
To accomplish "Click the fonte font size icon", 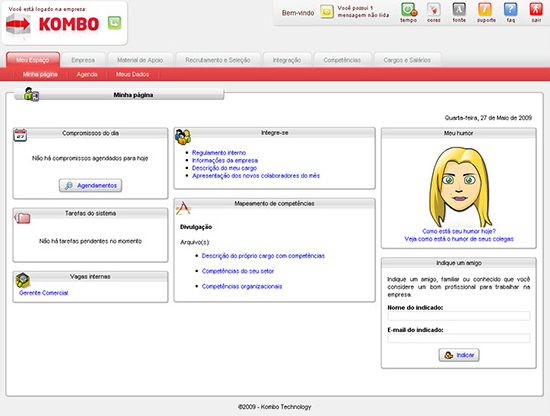I will point(459,9).
